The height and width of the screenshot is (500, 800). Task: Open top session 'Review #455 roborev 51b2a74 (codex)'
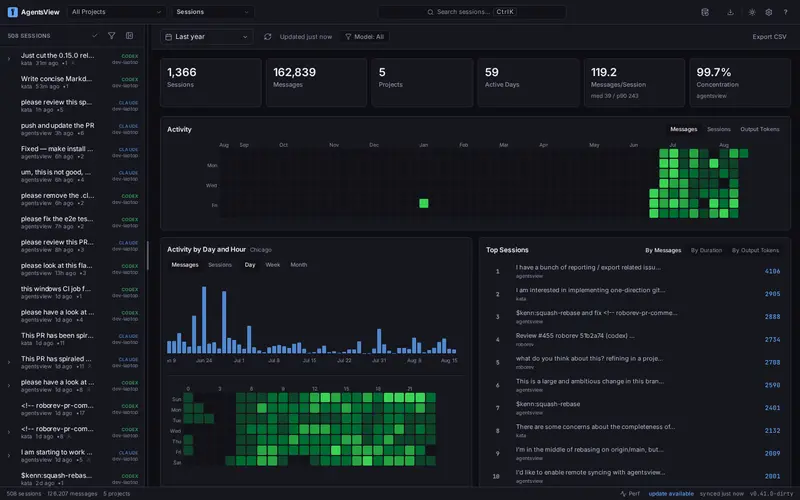[633, 339]
